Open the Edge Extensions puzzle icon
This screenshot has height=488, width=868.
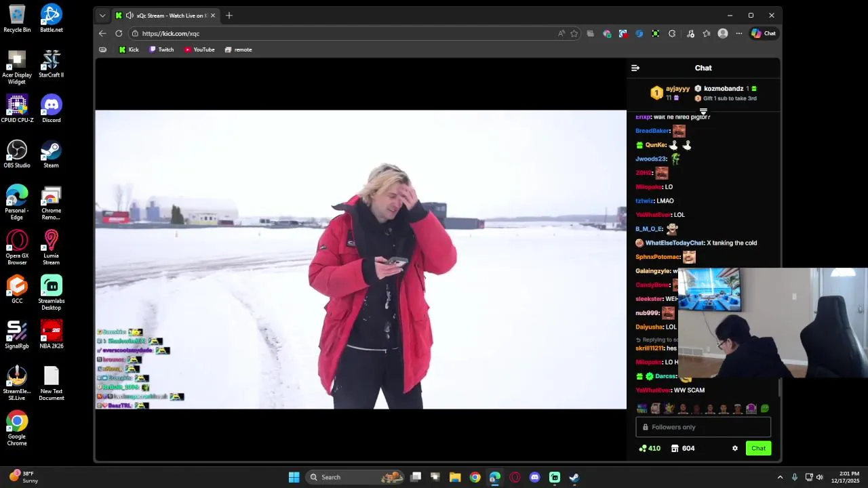[x=672, y=33]
